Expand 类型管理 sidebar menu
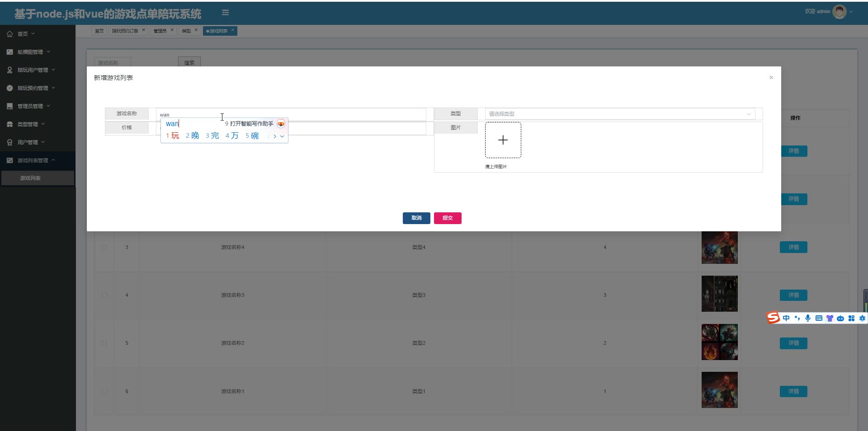Image resolution: width=868 pixels, height=431 pixels. tap(43, 124)
